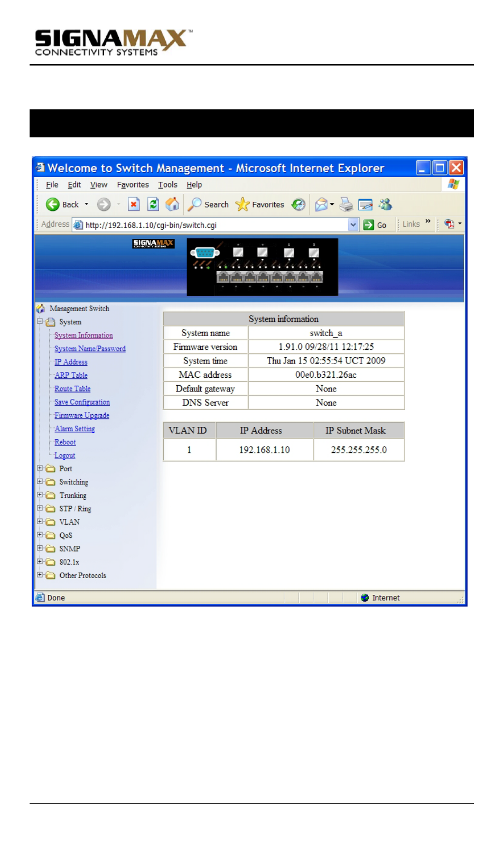Click the Links toolbar label
The image size is (504, 848).
[411, 224]
